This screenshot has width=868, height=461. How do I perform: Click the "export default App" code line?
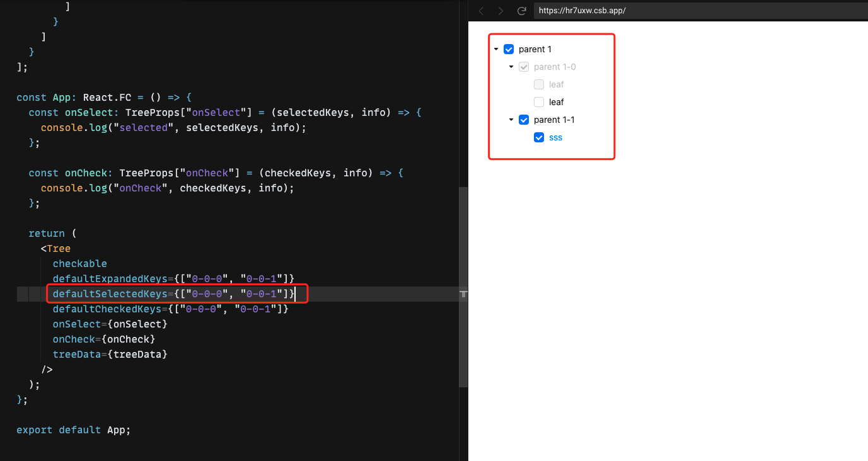73,430
